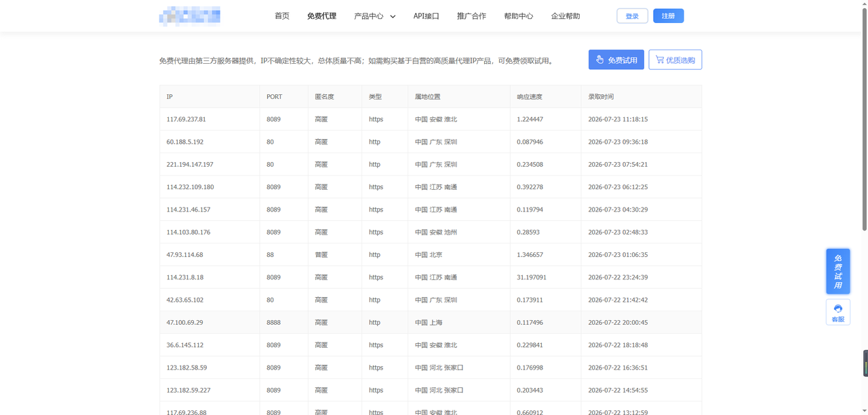This screenshot has height=415, width=868.
Task: Select IP 123.182.59.227
Action: pos(189,391)
